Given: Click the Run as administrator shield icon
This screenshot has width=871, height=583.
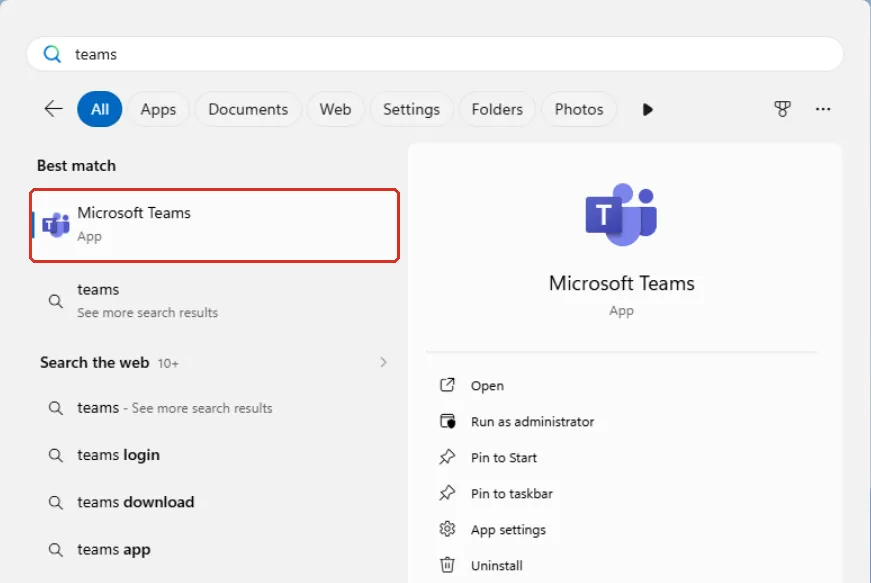Looking at the screenshot, I should pyautogui.click(x=448, y=421).
